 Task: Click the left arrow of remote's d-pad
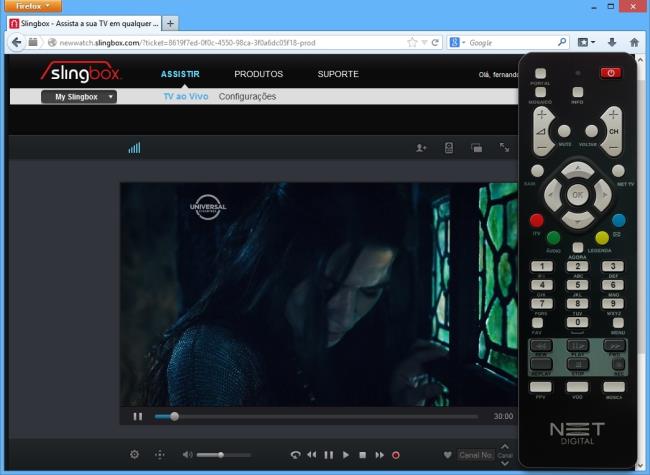(552, 195)
